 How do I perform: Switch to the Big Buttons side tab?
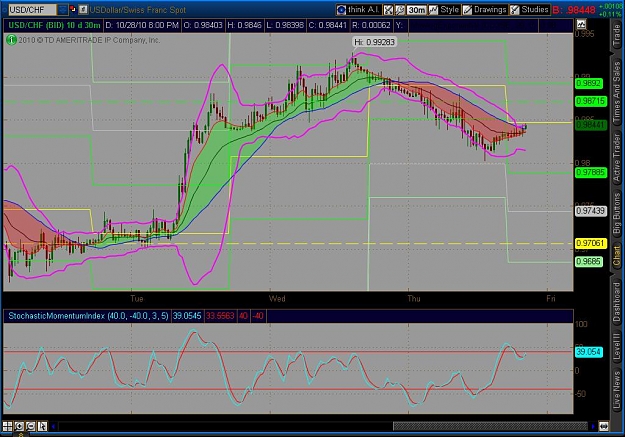coord(617,213)
